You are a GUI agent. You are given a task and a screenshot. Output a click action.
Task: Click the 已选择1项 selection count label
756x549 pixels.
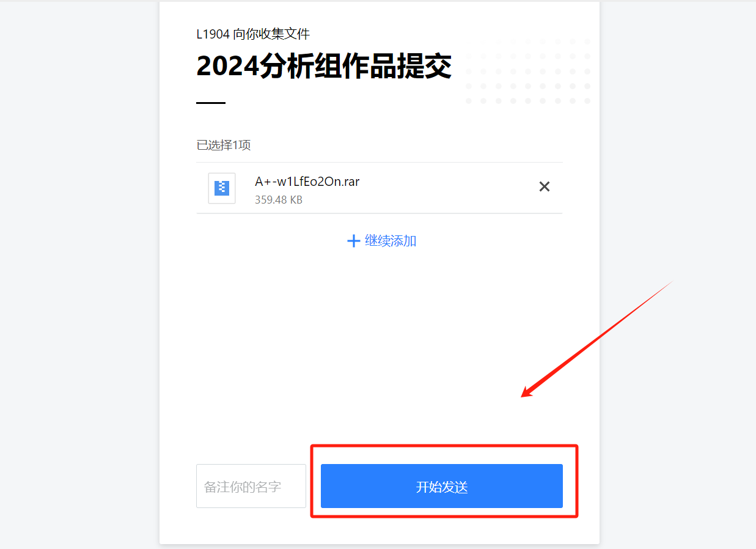pyautogui.click(x=224, y=146)
